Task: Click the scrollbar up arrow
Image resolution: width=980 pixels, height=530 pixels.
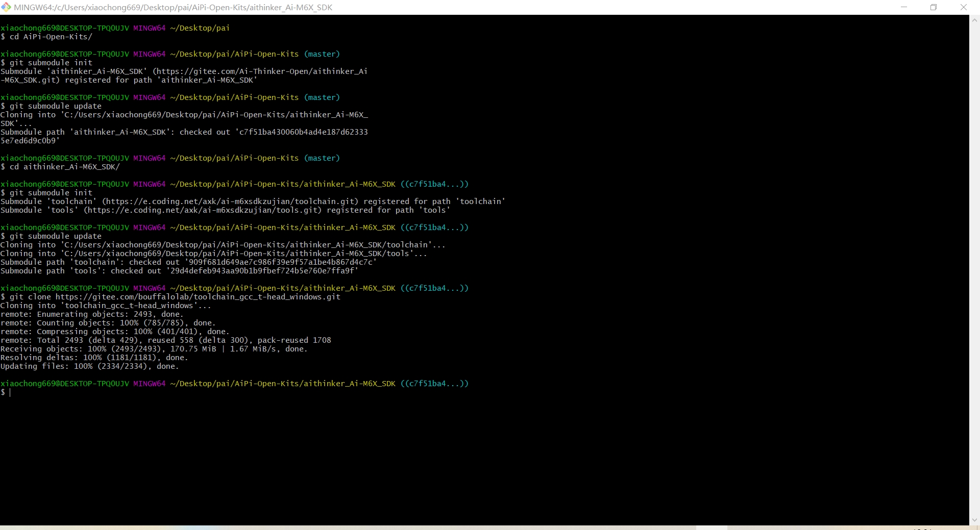Action: pyautogui.click(x=974, y=20)
